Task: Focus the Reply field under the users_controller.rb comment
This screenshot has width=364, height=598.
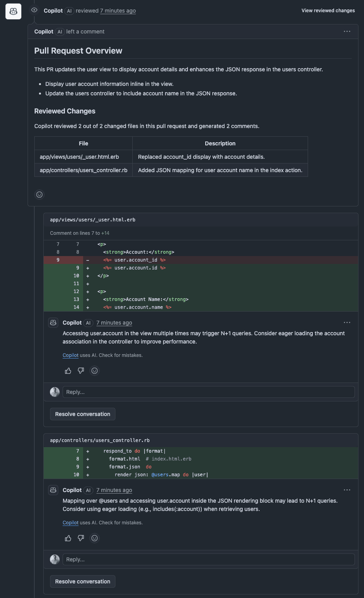Action: point(209,559)
